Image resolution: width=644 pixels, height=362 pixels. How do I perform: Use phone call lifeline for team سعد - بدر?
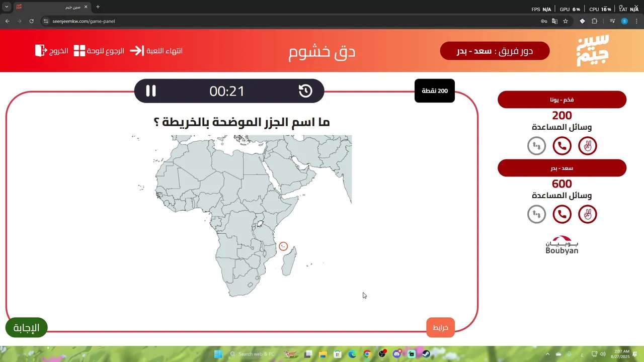(562, 214)
